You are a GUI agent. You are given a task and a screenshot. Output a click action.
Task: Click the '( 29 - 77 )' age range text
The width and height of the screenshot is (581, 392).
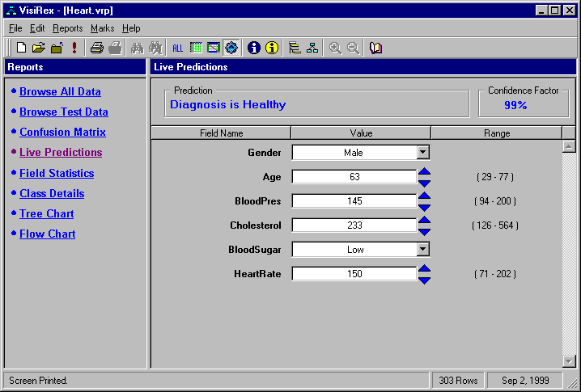point(495,176)
